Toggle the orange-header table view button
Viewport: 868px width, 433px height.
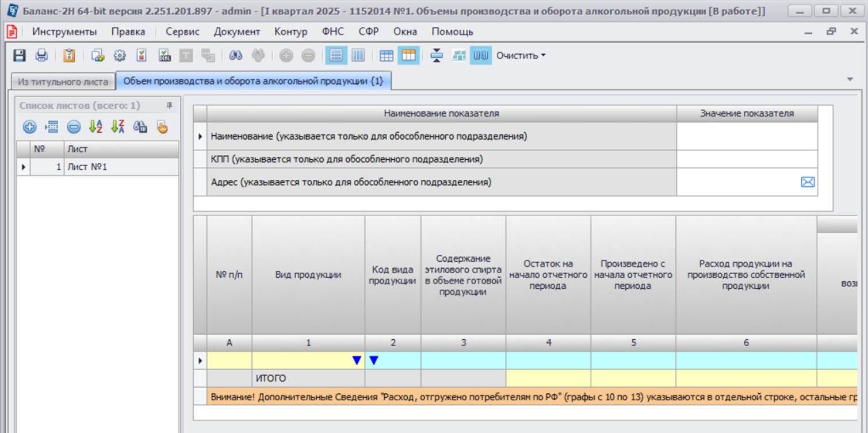408,55
